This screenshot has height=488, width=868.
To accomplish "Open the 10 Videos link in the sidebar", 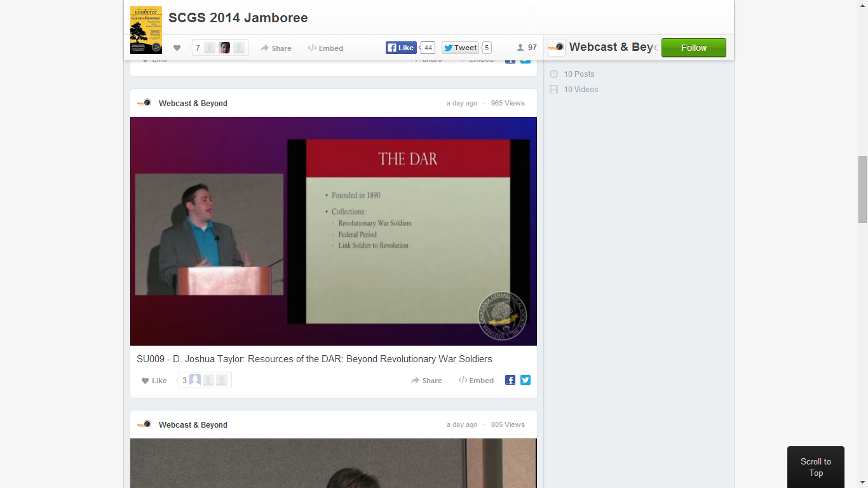I will pyautogui.click(x=581, y=90).
